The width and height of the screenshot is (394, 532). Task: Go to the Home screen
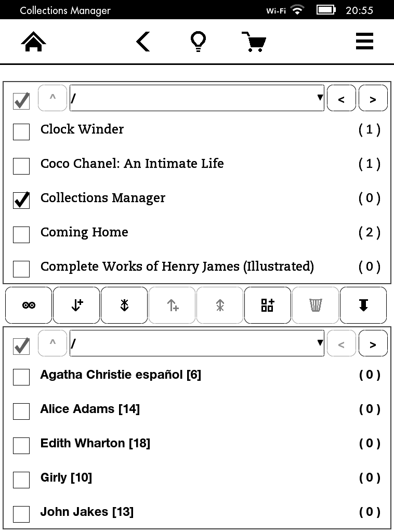point(34,42)
